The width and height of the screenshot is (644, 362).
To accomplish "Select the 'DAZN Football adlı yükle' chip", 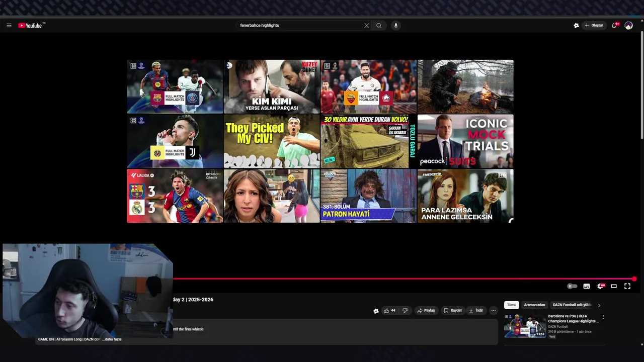I will [x=572, y=305].
